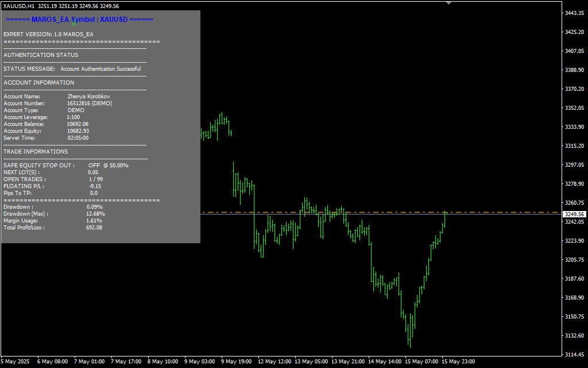Click the MAROS_EA Symbol : XAUUSD header
Viewport: 588px width, 368px height.
point(79,20)
